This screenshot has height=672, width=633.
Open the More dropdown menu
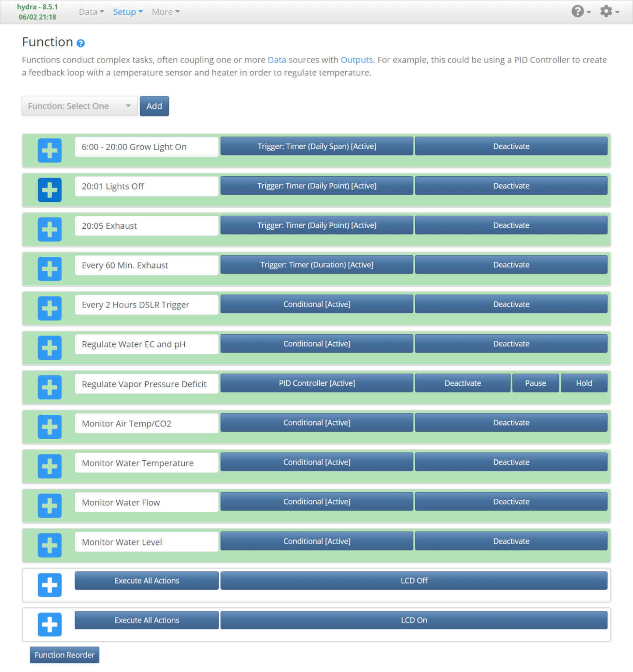tap(165, 12)
